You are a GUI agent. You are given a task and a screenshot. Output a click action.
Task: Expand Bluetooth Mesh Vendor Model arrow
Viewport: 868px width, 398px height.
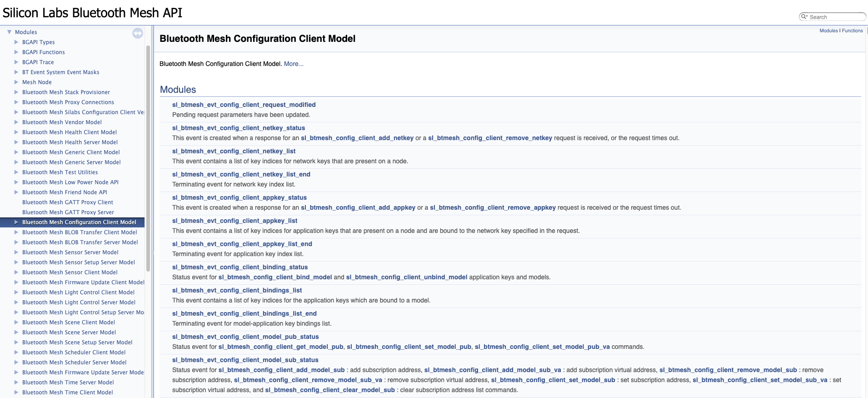(16, 122)
